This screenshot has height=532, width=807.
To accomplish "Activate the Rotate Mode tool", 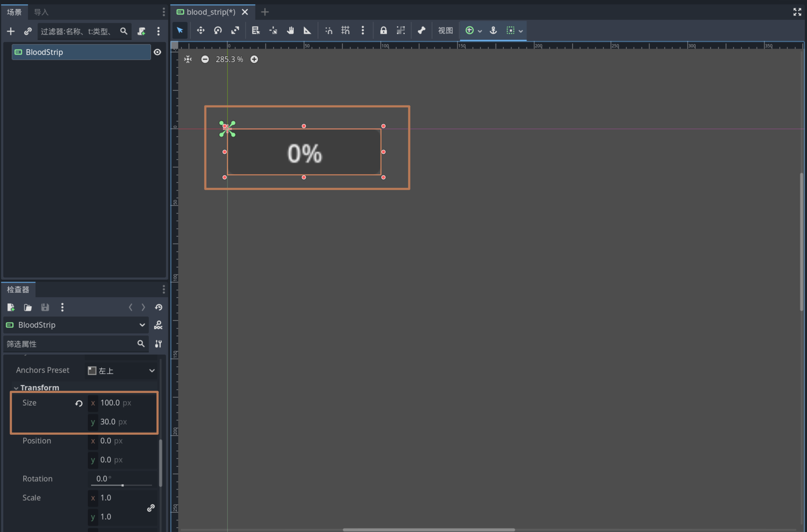I will click(218, 31).
